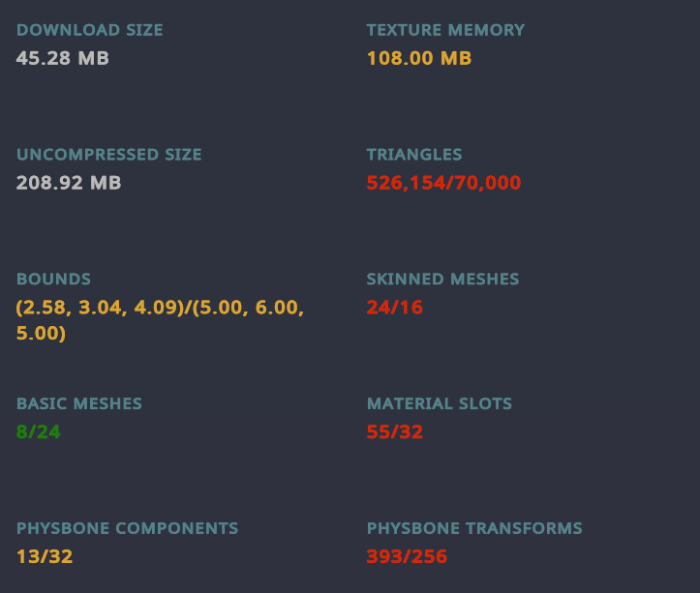This screenshot has width=700, height=593.
Task: Click the BOUNDS label
Action: (x=53, y=279)
